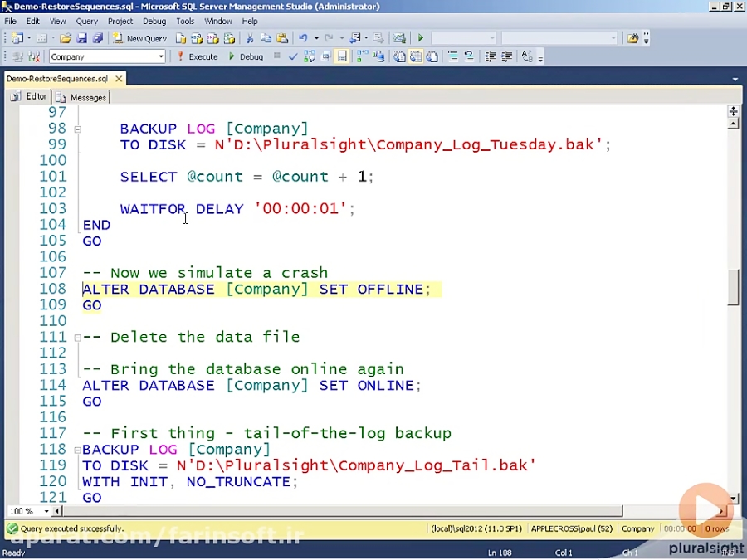The width and height of the screenshot is (747, 560).
Task: Collapse code block at line 118
Action: [77, 449]
